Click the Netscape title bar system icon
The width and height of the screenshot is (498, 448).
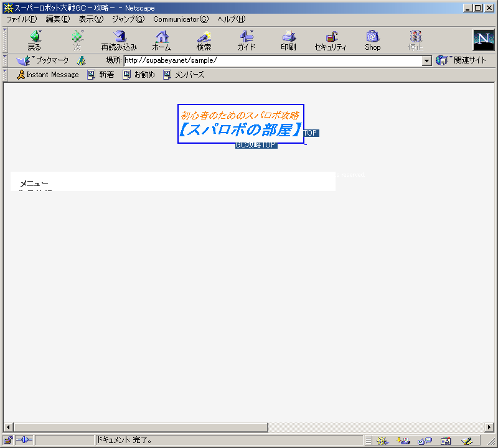pyautogui.click(x=8, y=8)
